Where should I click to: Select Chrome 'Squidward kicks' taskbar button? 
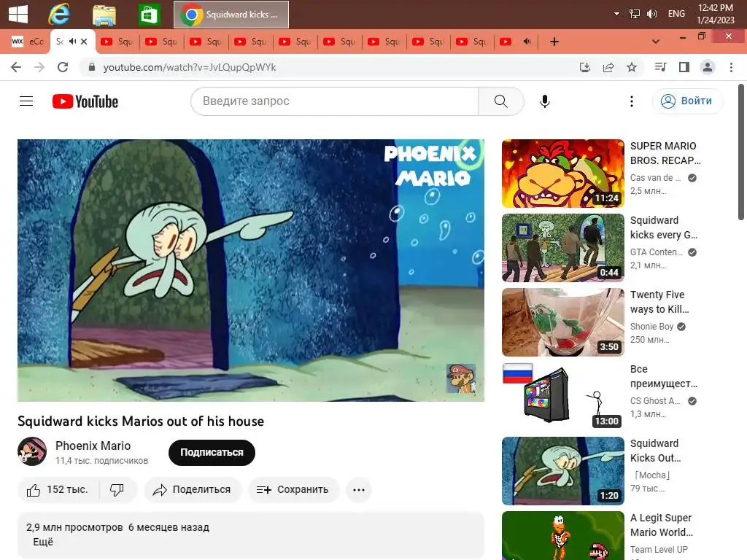click(231, 15)
